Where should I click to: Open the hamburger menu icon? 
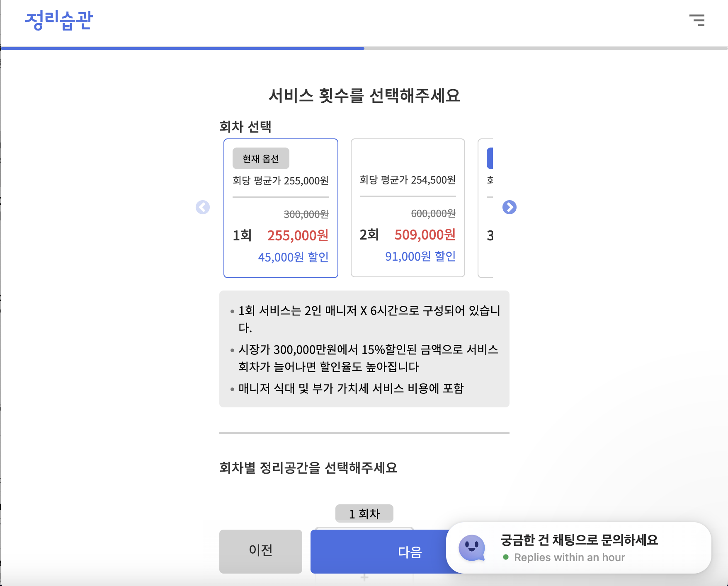(697, 20)
